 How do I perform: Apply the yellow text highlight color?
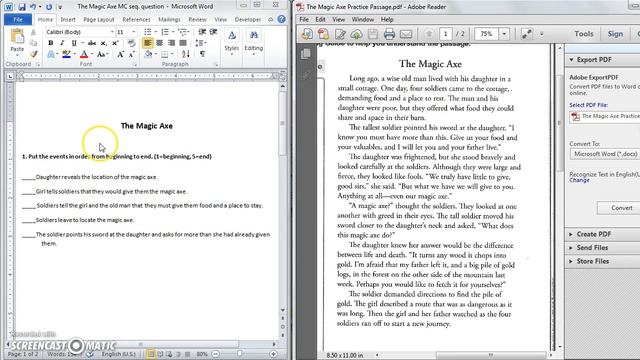[66, 54]
